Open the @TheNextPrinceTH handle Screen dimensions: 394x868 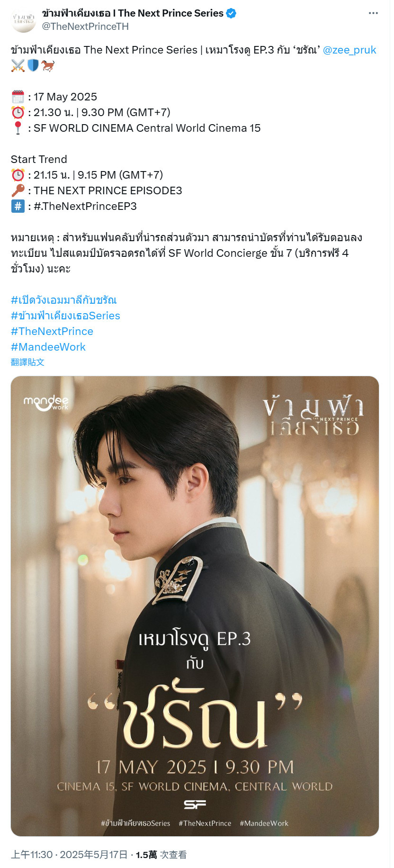click(x=85, y=27)
